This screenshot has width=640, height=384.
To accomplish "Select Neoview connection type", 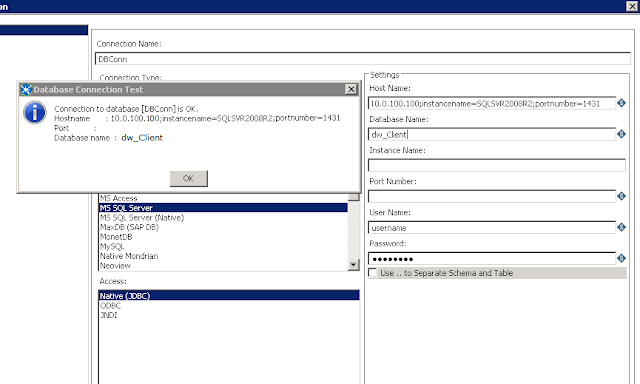I will tap(223, 266).
